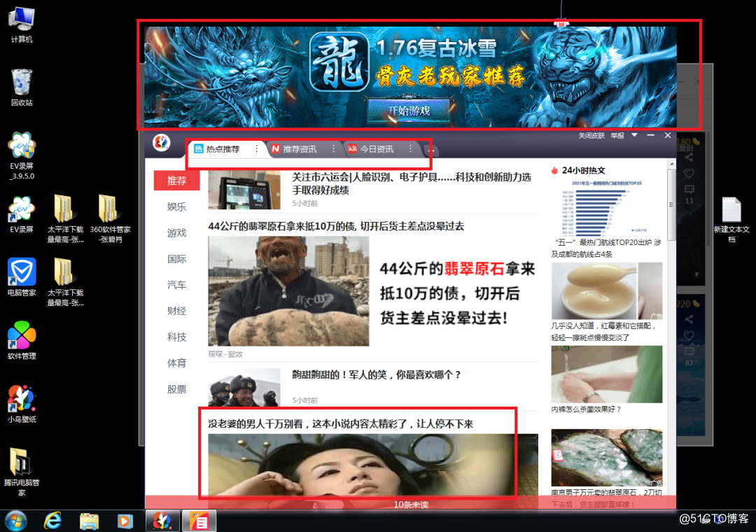This screenshot has width=756, height=532.
Task: Open options dots on 热点推荐 tab
Action: coord(256,149)
